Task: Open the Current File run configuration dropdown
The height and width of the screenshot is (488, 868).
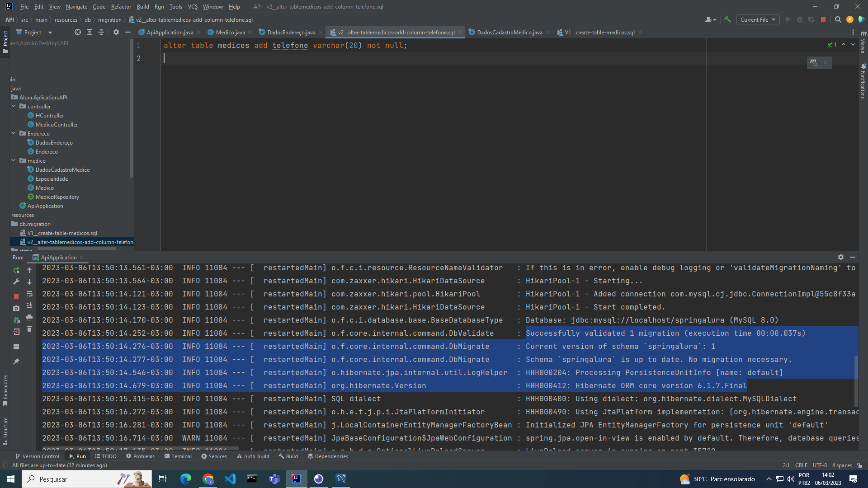Action: (x=758, y=19)
